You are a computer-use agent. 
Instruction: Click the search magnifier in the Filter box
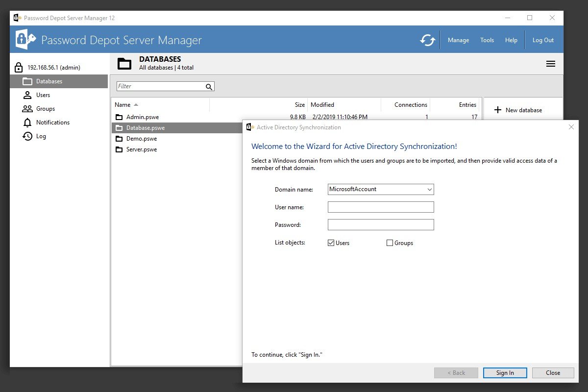[x=209, y=87]
